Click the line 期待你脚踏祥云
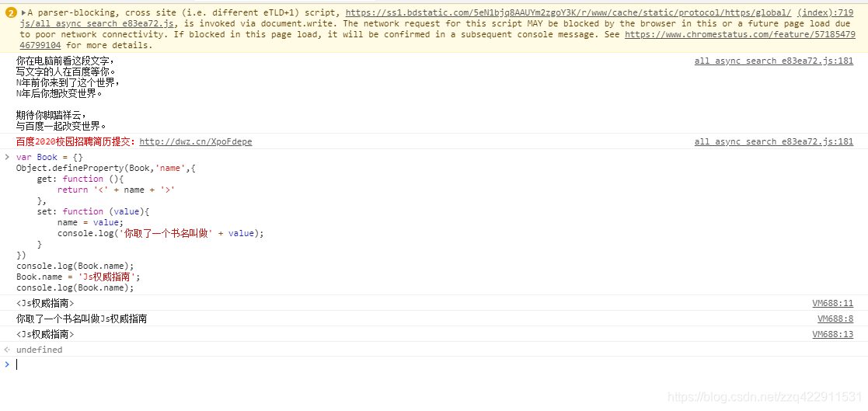868x411 pixels. [51, 115]
